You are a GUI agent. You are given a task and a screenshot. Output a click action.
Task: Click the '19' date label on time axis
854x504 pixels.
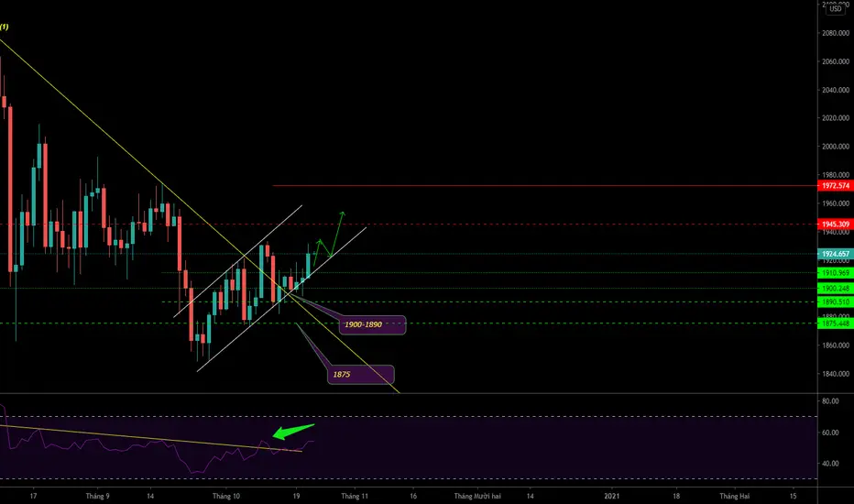click(x=296, y=496)
